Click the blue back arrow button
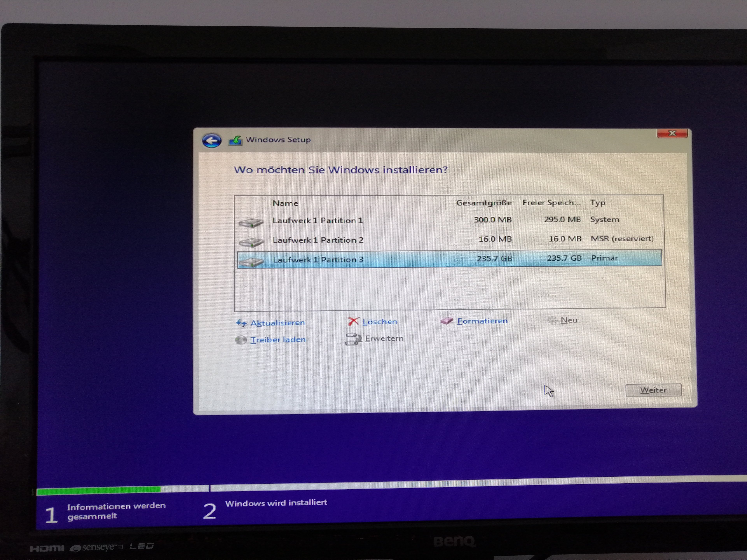 (x=211, y=140)
